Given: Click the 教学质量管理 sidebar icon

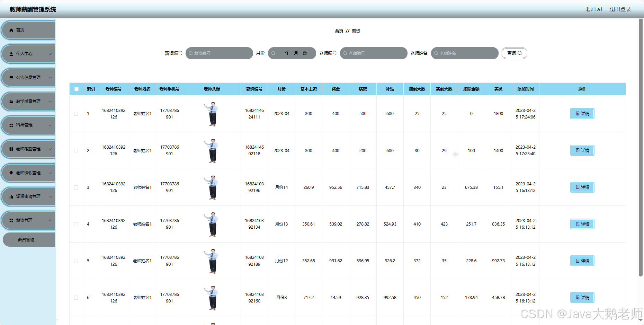Looking at the screenshot, I should point(11,102).
